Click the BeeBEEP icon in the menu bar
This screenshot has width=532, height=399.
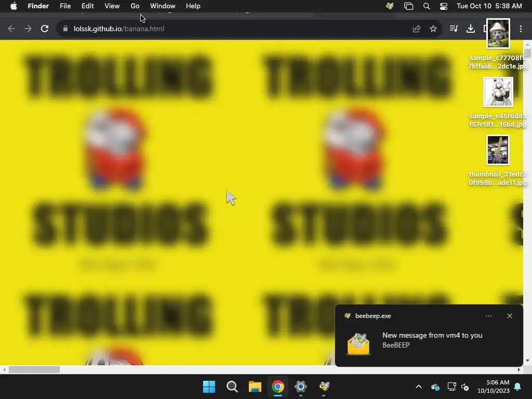tap(390, 6)
